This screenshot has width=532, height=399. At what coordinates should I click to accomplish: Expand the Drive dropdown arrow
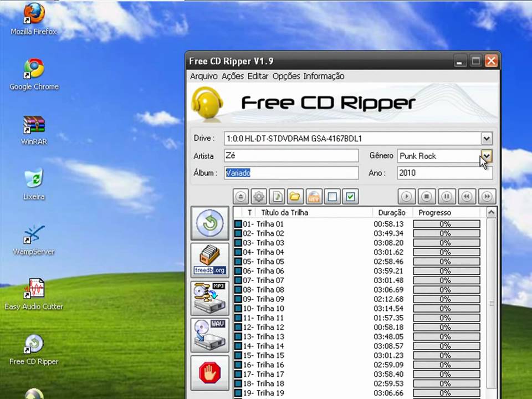[x=486, y=139]
